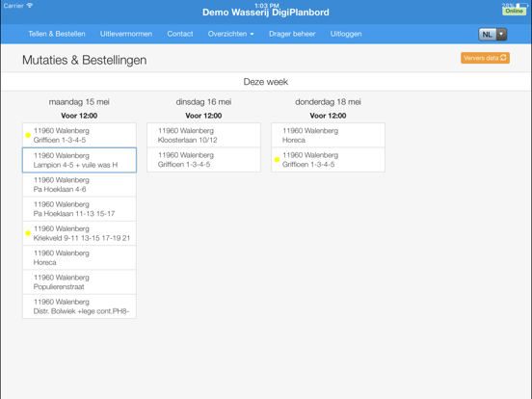This screenshot has width=532, height=399.
Task: Select Monday's Griffioen 1-3-4-5 order
Action: 79,135
